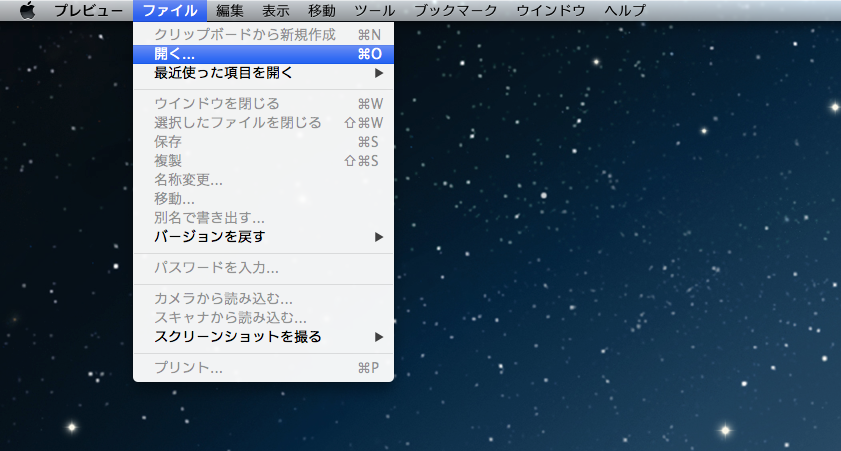Image resolution: width=841 pixels, height=451 pixels.
Task: Select 移動… entry in file menu
Action: [x=263, y=199]
